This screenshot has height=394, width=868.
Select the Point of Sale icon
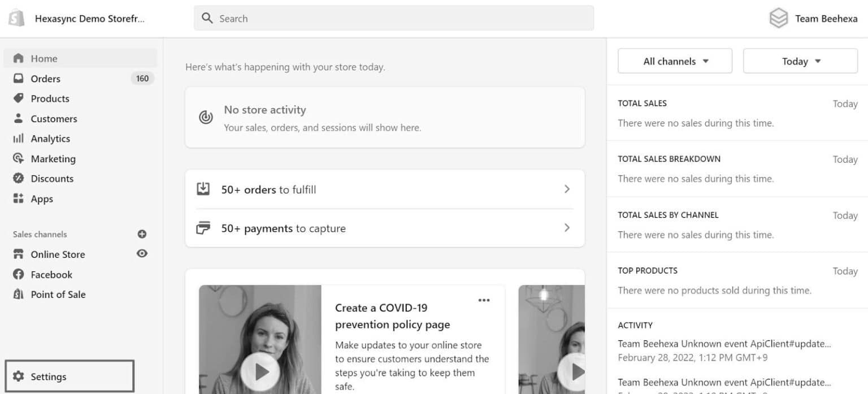pyautogui.click(x=19, y=294)
